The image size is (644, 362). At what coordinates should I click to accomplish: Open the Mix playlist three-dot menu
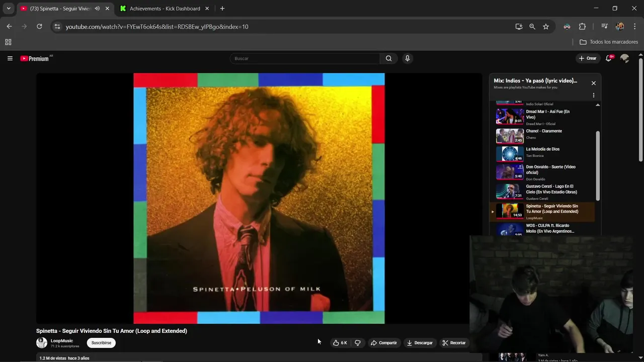point(594,95)
